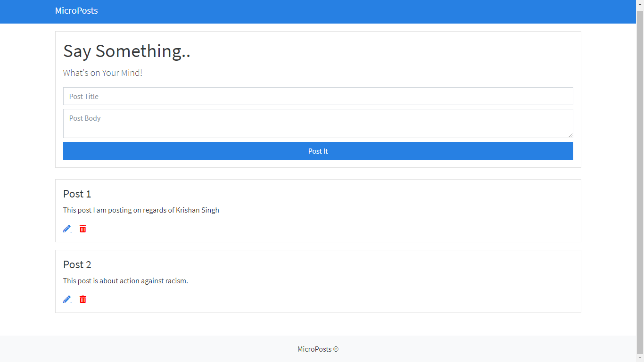Click the Say Something heading

(x=127, y=51)
